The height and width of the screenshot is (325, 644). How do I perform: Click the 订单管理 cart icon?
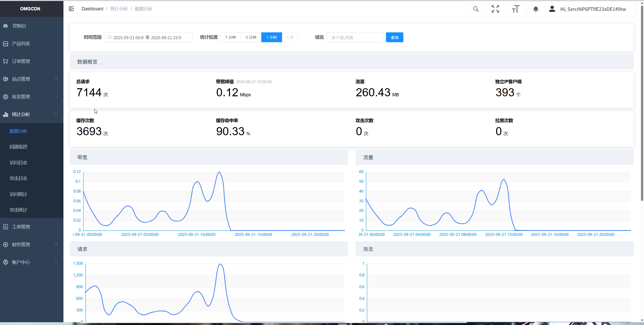(x=6, y=61)
